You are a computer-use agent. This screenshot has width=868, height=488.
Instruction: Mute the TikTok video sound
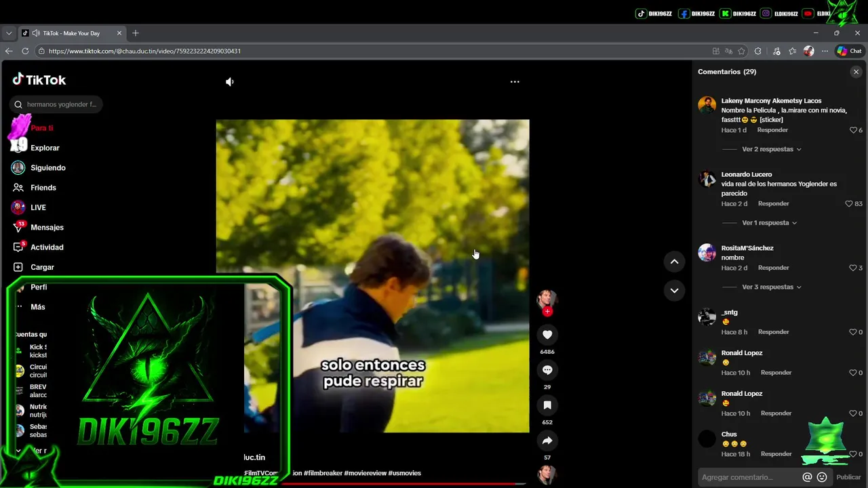click(x=230, y=81)
